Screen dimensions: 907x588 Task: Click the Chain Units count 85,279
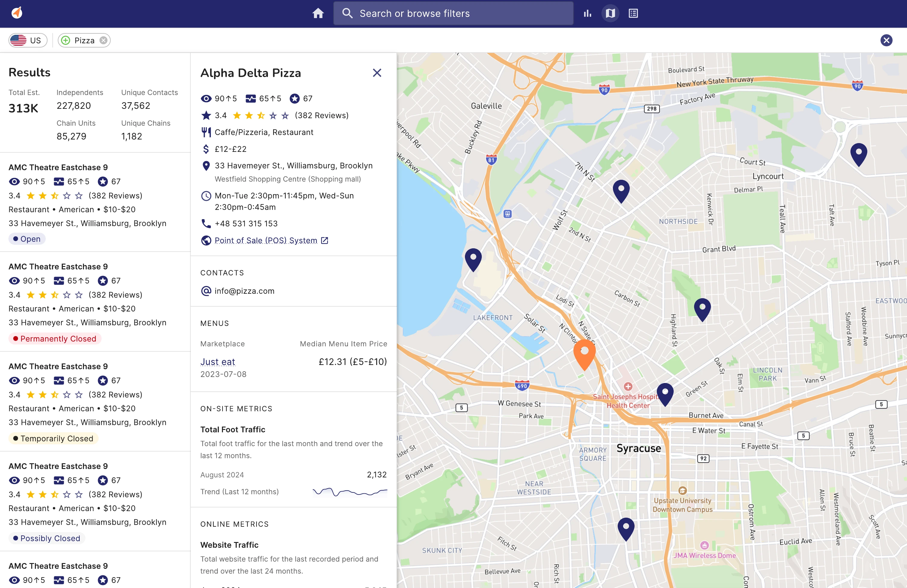click(x=71, y=136)
